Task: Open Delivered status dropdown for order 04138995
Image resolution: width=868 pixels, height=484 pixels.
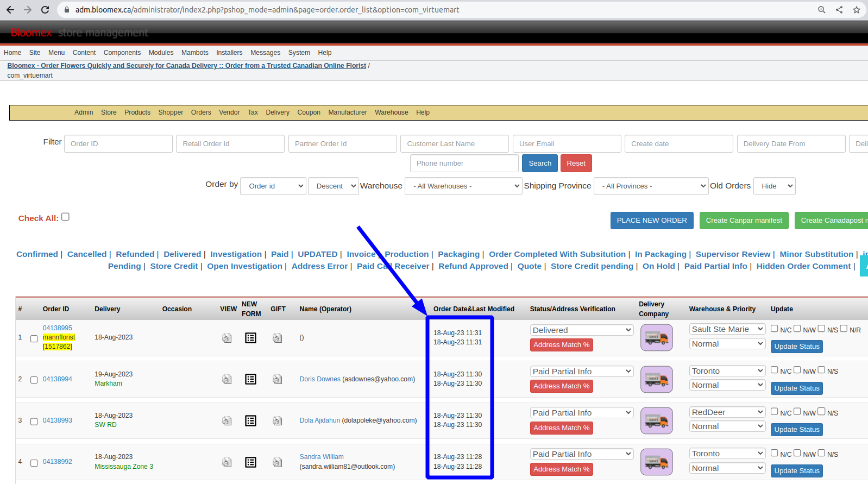Action: pyautogui.click(x=582, y=330)
